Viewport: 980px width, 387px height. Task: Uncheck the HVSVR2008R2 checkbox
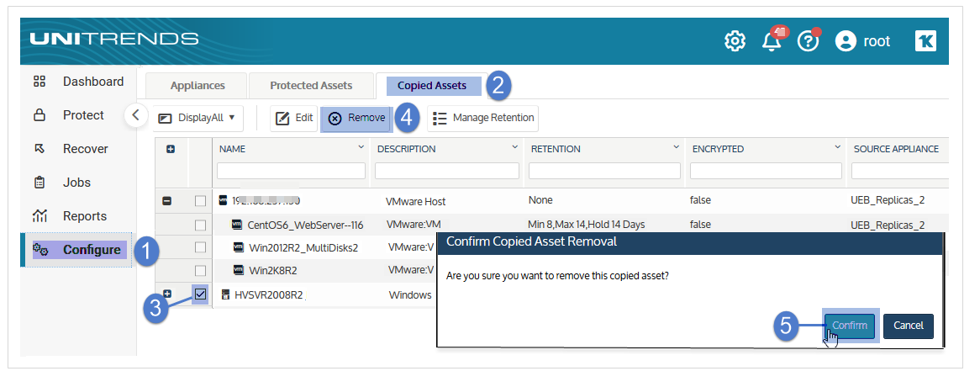click(x=200, y=294)
